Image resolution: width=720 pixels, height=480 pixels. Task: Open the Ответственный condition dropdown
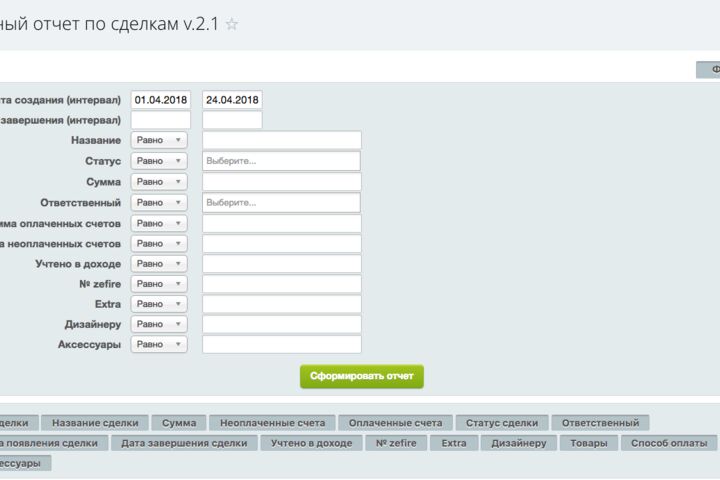[159, 203]
